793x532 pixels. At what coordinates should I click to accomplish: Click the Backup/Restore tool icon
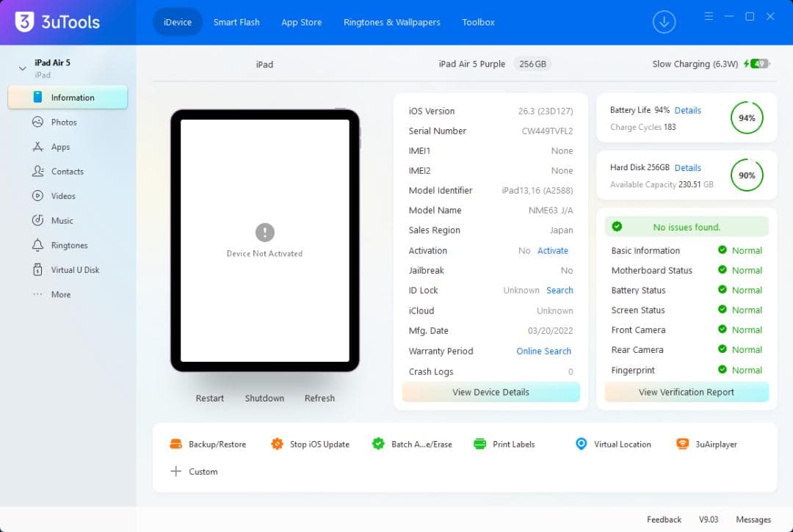pos(176,444)
